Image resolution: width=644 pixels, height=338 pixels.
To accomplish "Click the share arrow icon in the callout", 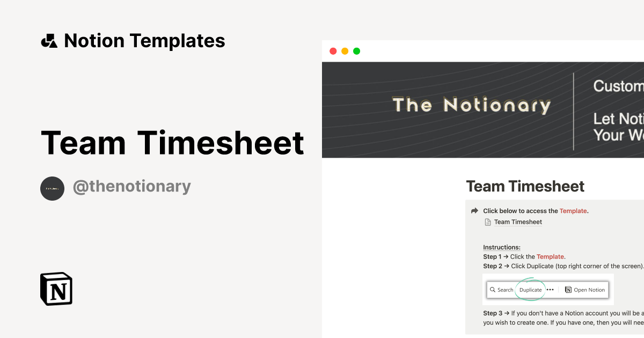I will (473, 210).
